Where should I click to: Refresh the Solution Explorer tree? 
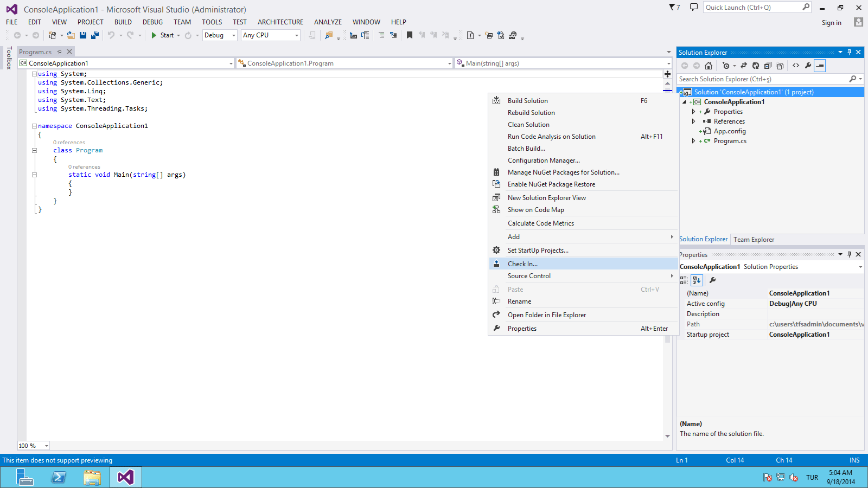click(755, 66)
